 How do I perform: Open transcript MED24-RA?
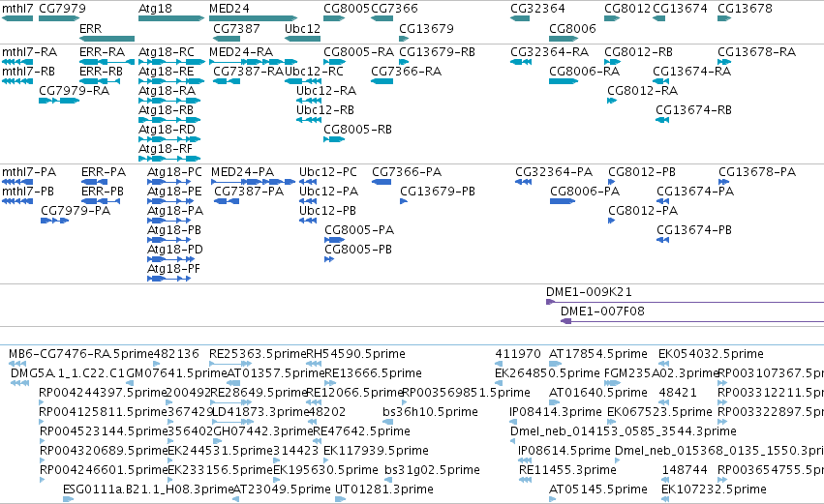click(241, 52)
